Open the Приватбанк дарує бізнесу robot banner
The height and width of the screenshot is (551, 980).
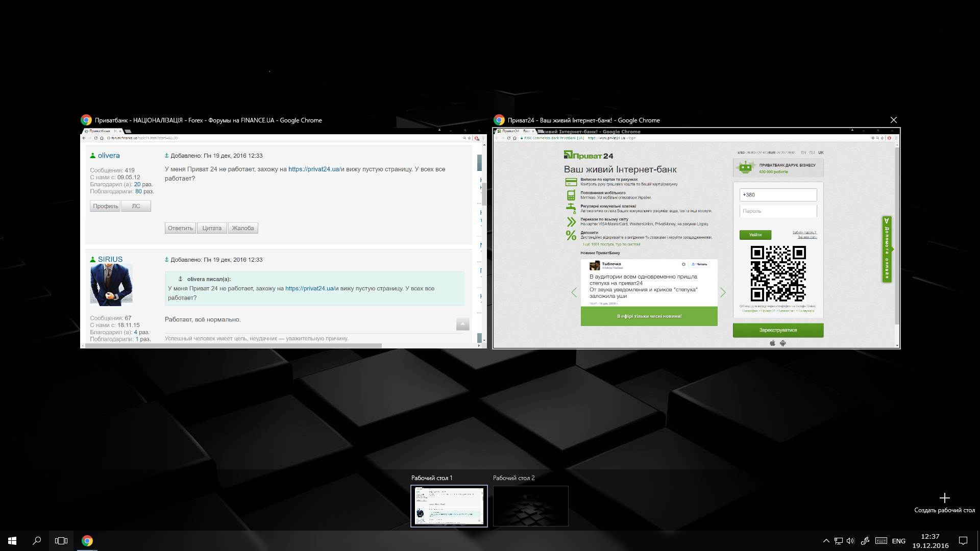click(778, 168)
